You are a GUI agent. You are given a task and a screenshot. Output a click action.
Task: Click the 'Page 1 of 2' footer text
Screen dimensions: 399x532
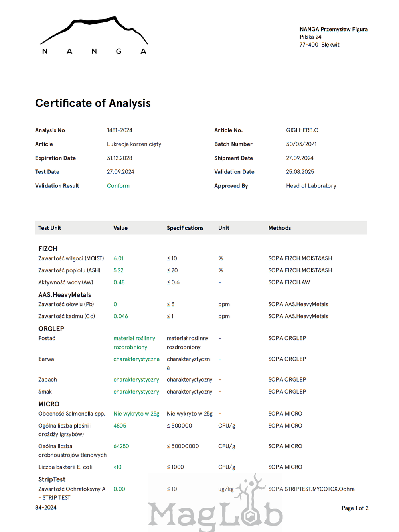(x=355, y=508)
